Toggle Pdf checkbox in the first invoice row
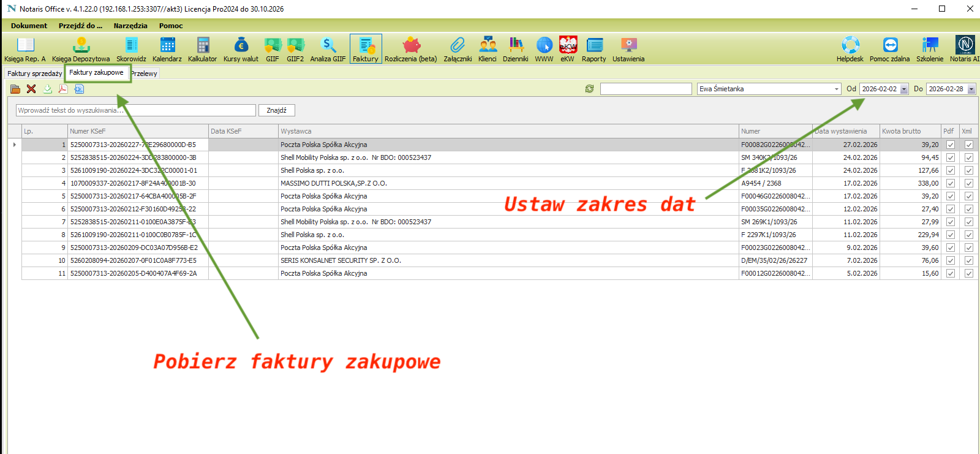 [950, 145]
